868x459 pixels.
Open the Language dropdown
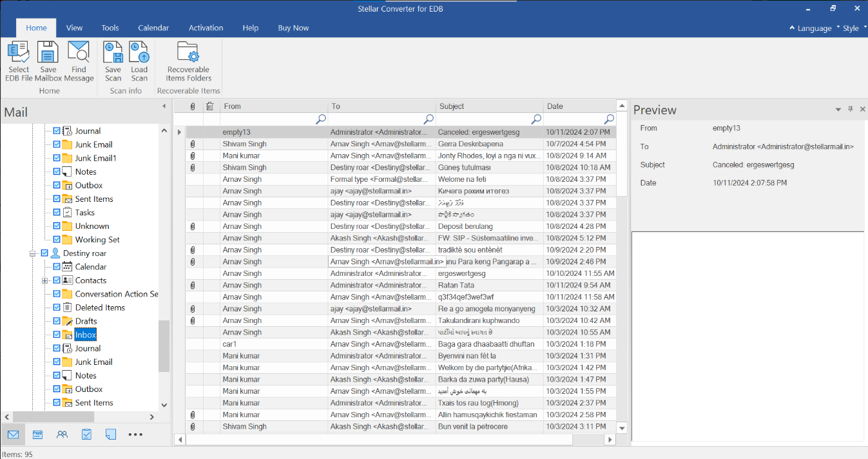(814, 28)
